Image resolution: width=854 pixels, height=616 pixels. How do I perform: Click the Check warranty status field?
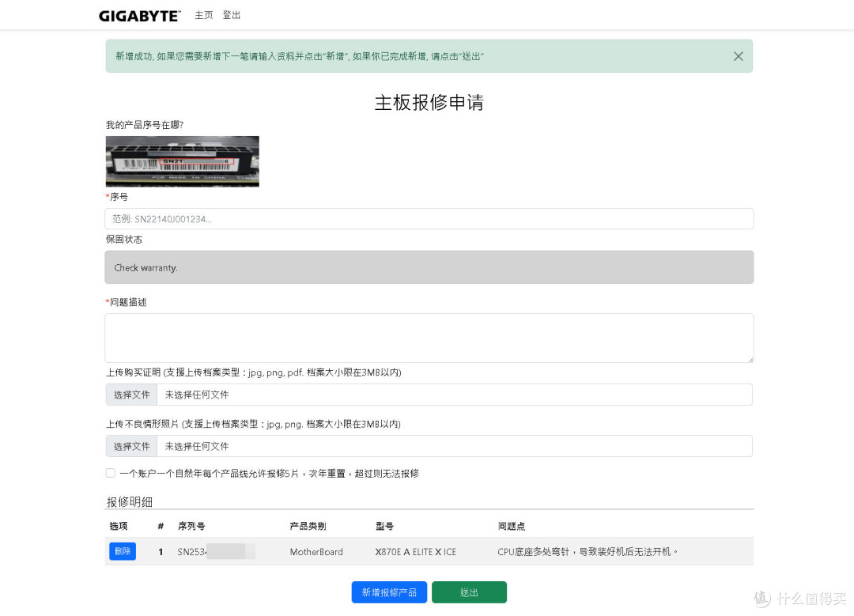click(429, 267)
